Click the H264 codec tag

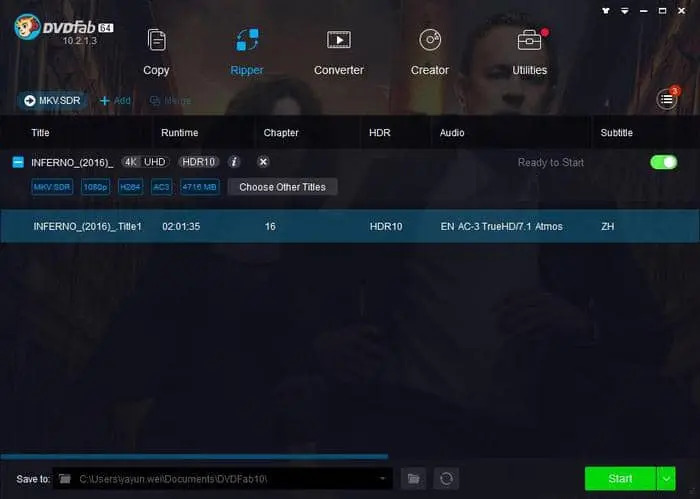[130, 187]
